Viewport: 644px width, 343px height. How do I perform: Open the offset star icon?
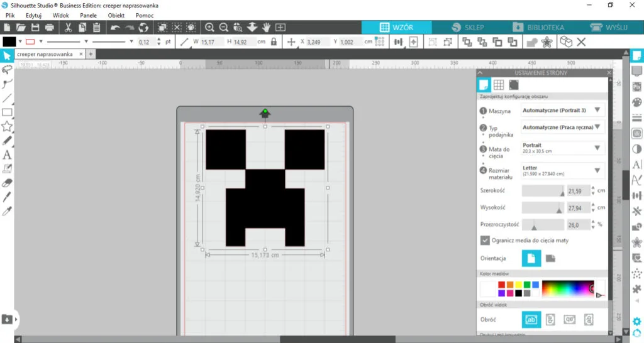coord(547,42)
